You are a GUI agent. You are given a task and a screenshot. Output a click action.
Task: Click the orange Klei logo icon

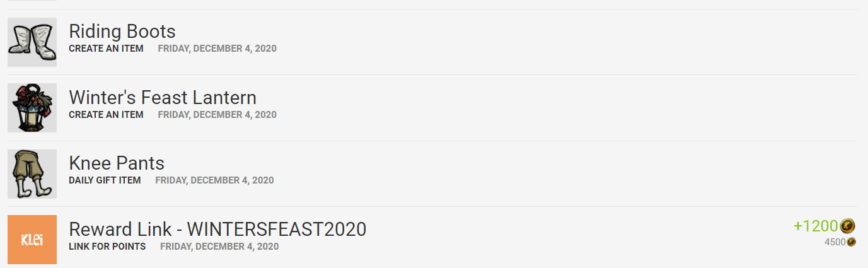[32, 240]
